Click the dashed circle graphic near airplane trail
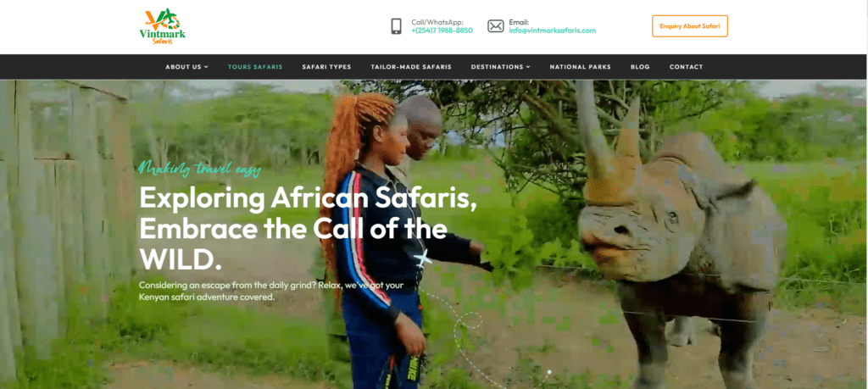868x389 pixels. click(x=468, y=321)
